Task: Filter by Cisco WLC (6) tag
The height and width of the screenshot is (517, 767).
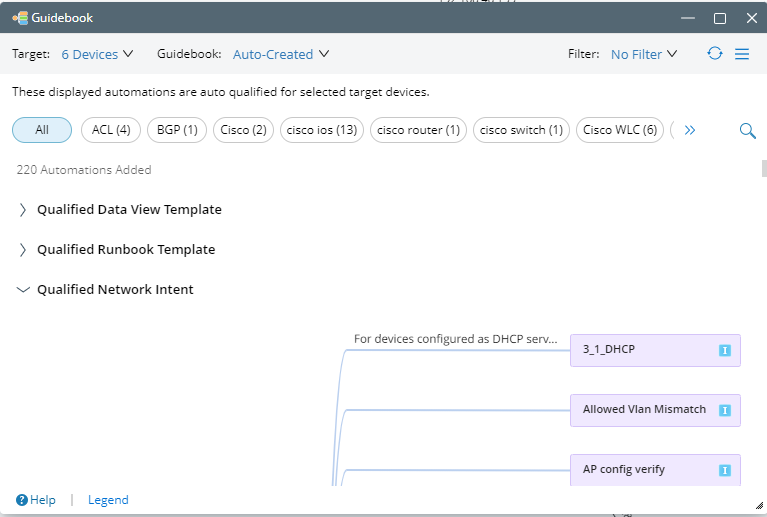Action: [619, 130]
